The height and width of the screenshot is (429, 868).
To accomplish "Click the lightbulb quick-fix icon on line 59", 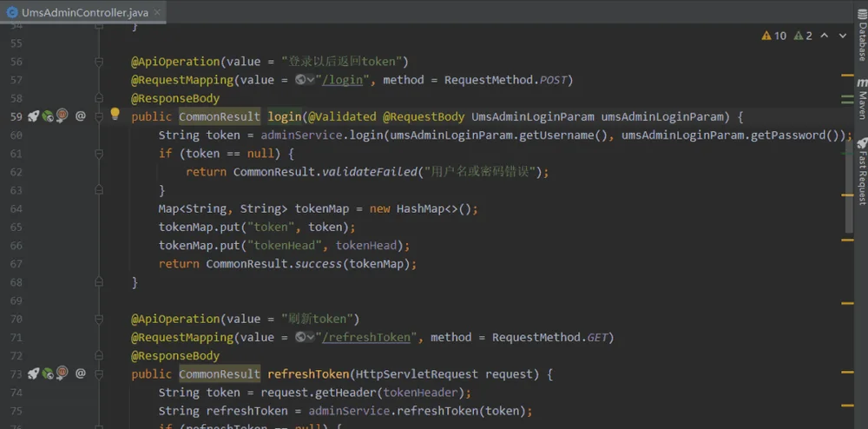I will pos(115,115).
